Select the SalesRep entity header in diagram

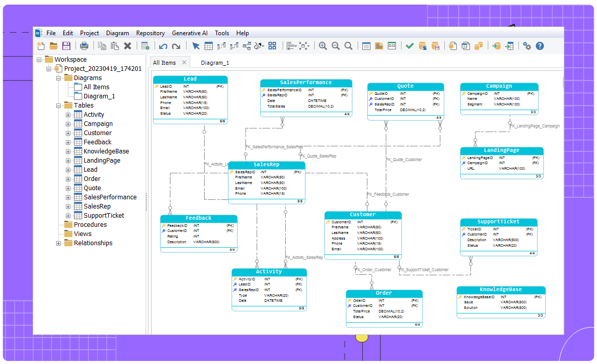(x=266, y=165)
